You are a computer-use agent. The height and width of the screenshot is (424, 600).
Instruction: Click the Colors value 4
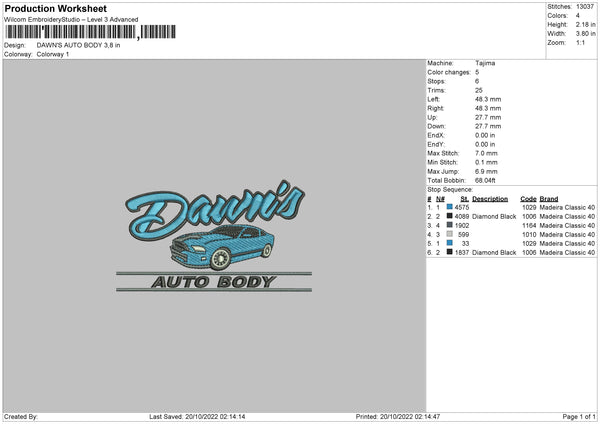coord(578,16)
